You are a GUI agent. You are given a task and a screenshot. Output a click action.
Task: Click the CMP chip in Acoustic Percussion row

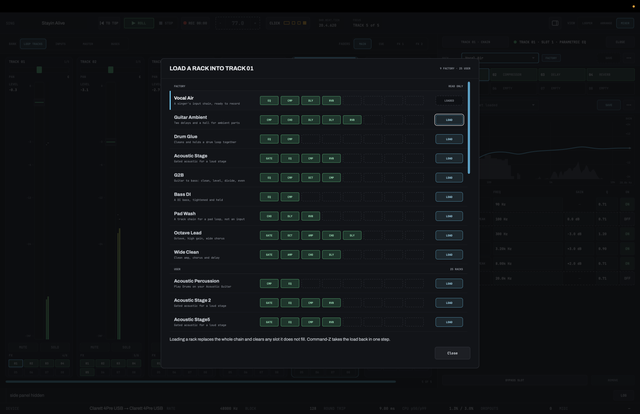[x=269, y=283]
